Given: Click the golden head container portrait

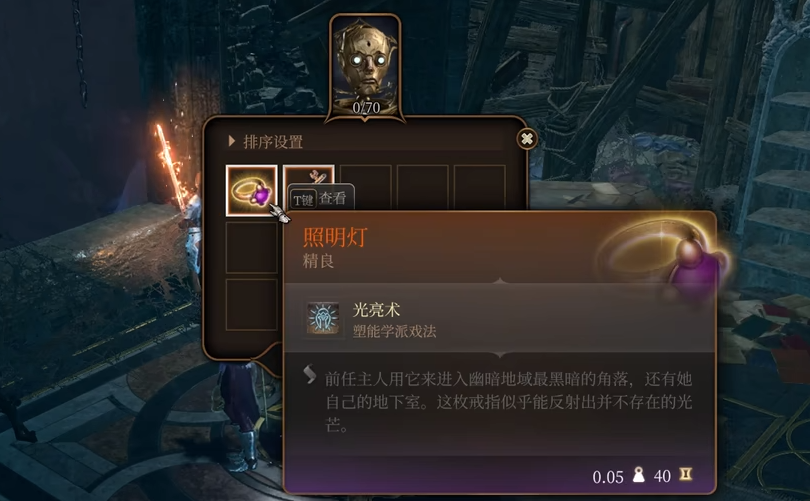Looking at the screenshot, I should tap(366, 66).
